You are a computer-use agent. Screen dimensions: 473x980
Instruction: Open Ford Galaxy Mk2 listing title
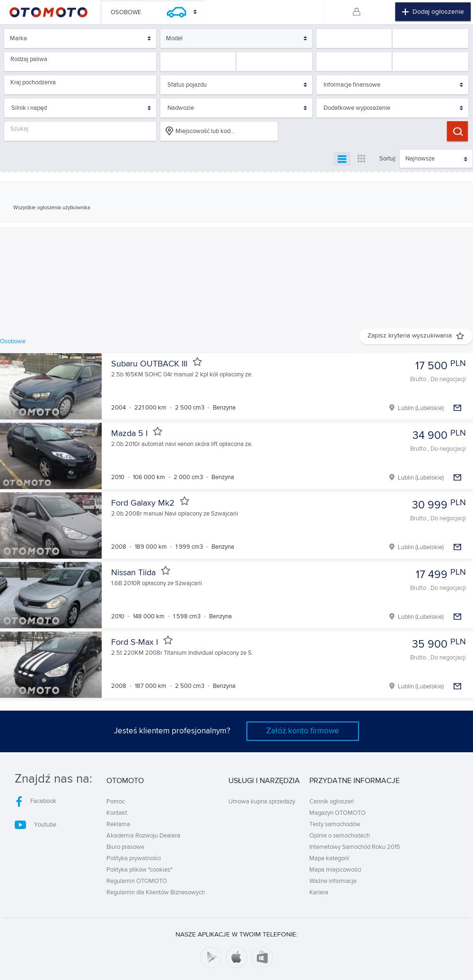pyautogui.click(x=142, y=503)
